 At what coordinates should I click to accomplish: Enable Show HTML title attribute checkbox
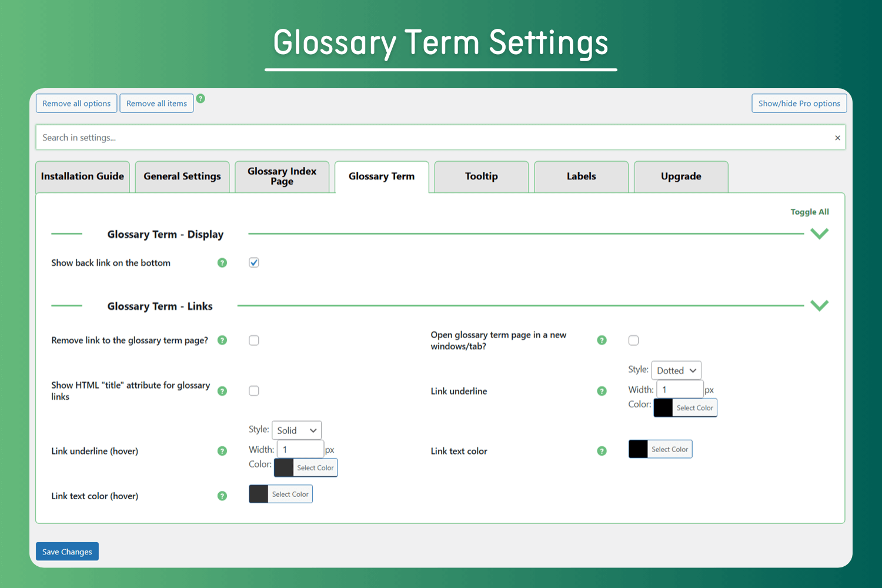click(x=254, y=391)
